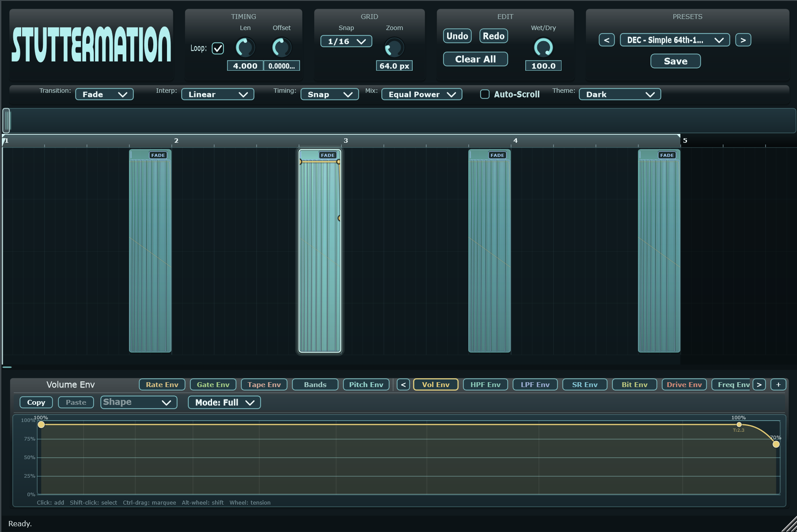Switch to the Bit Env tab
The image size is (797, 532).
pos(634,384)
